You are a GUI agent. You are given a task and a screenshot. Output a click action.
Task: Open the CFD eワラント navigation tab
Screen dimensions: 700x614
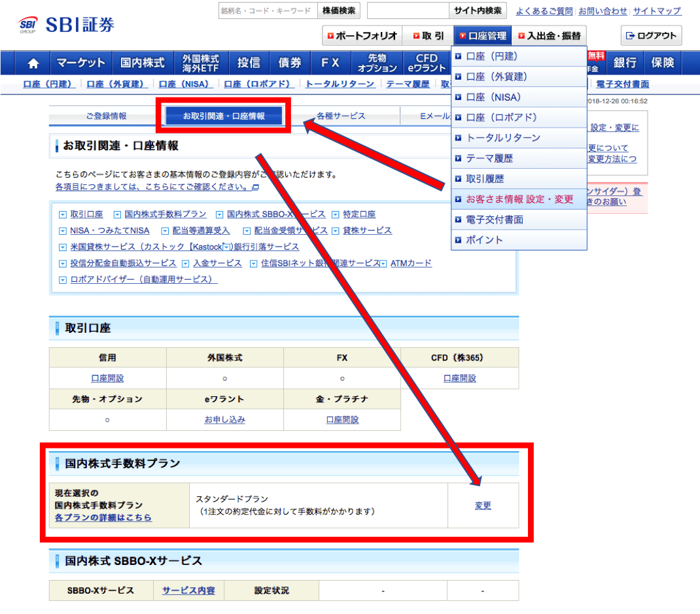427,63
